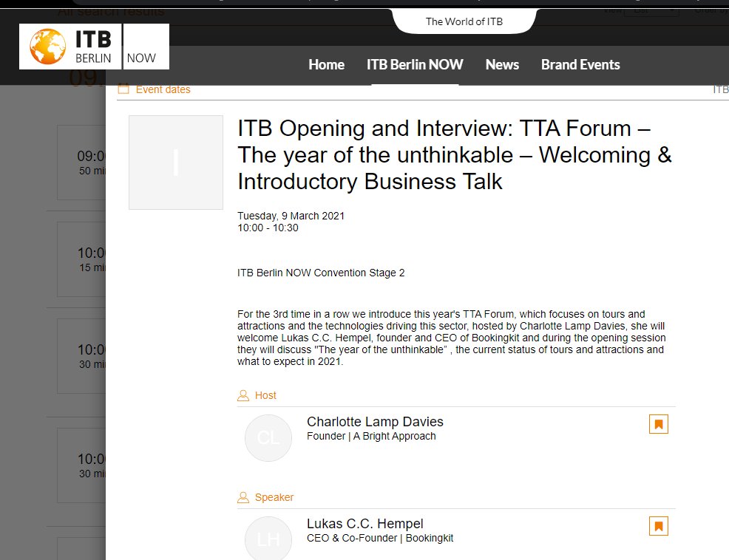729x560 pixels.
Task: Select the event title heading text
Action: pos(454,154)
